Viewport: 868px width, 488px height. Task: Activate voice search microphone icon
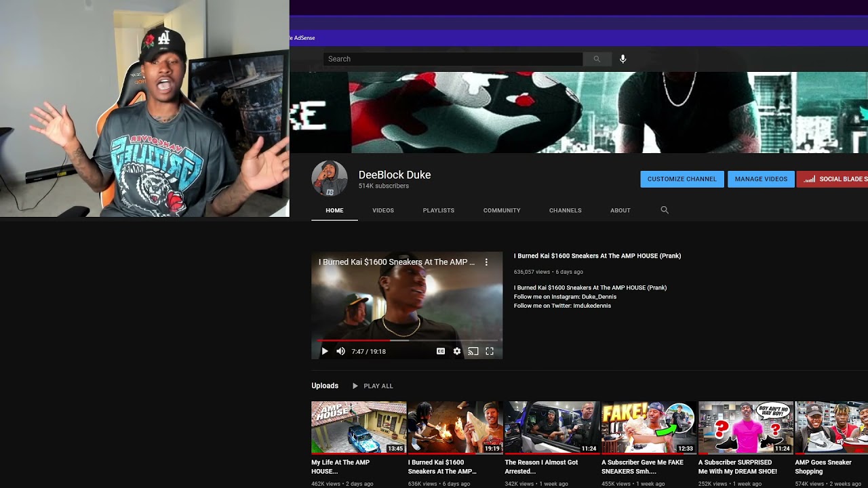point(623,59)
